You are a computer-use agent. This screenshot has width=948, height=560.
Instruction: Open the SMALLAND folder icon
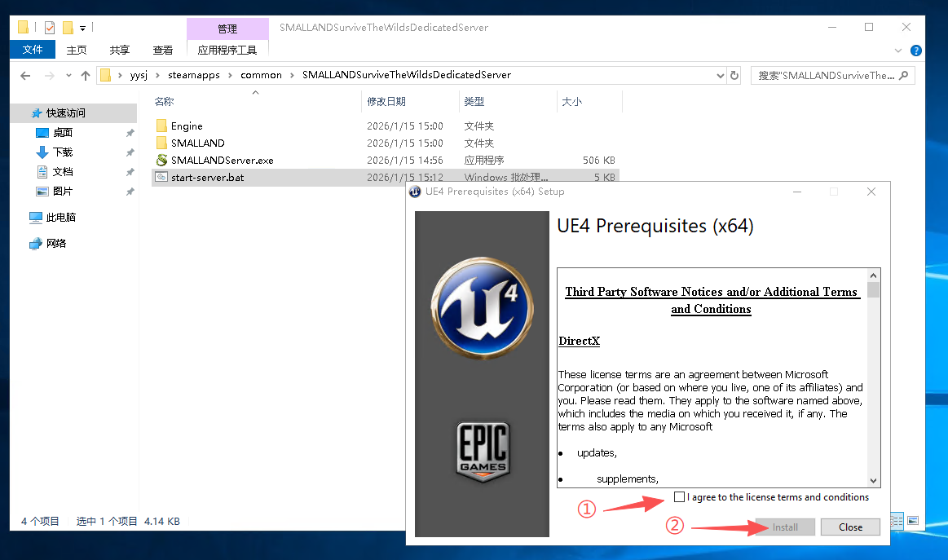click(x=161, y=143)
